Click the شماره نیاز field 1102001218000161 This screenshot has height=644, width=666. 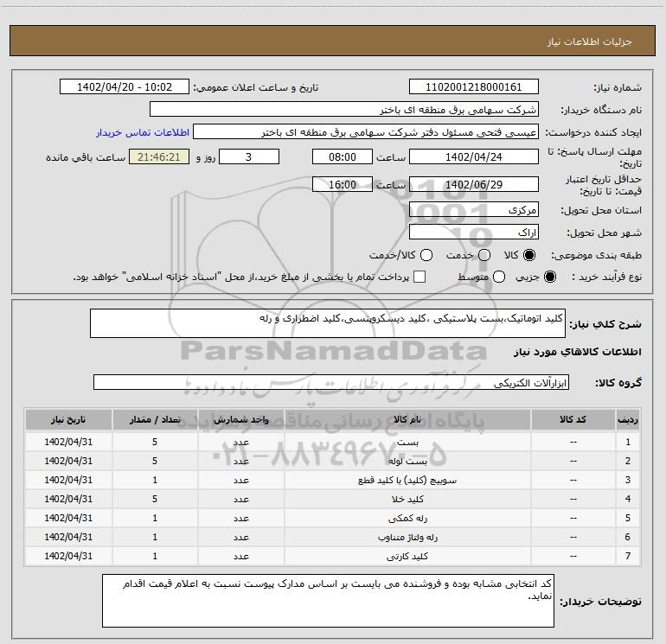pos(474,87)
